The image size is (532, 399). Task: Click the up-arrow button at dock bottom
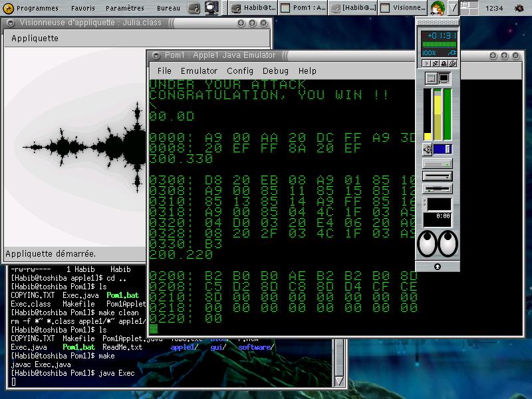point(438,267)
